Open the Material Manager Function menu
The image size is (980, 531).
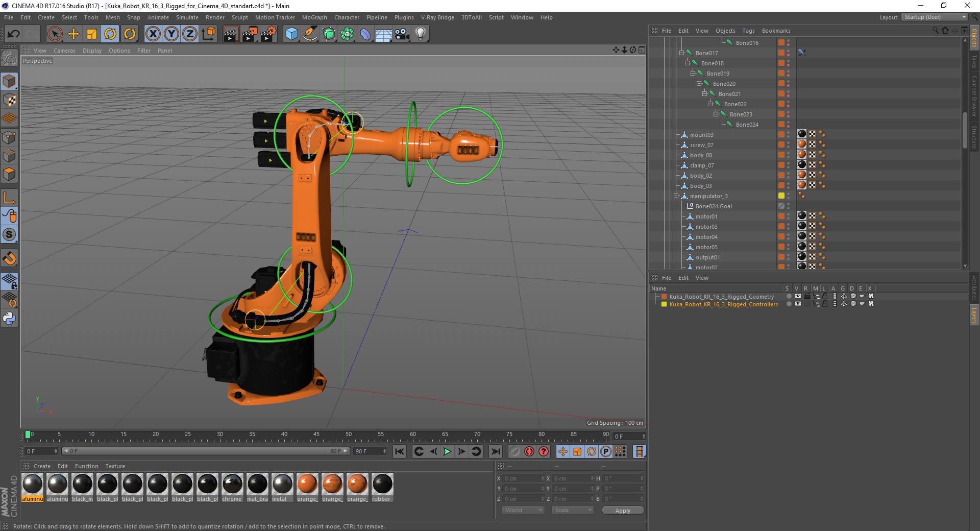(86, 466)
